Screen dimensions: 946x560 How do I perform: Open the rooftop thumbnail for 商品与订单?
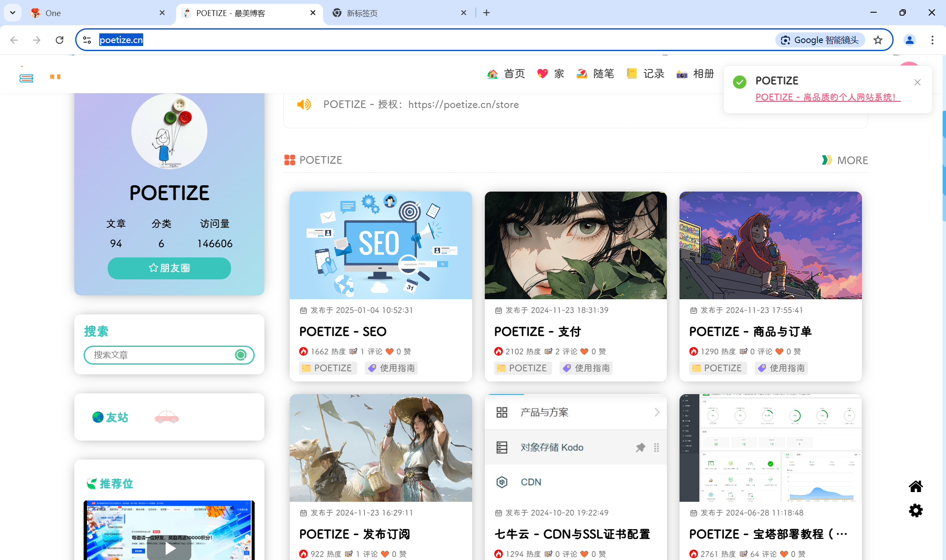coord(771,246)
